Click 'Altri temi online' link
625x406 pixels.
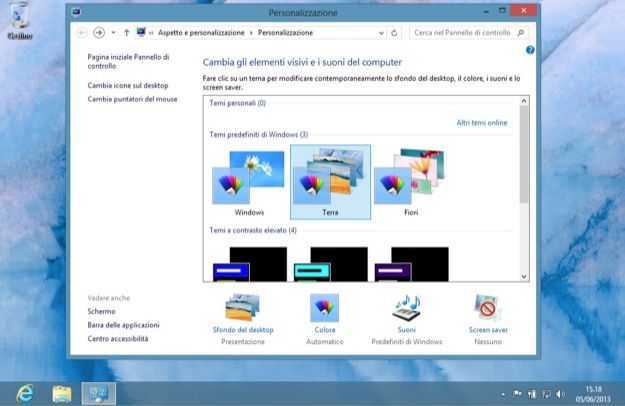(x=482, y=123)
